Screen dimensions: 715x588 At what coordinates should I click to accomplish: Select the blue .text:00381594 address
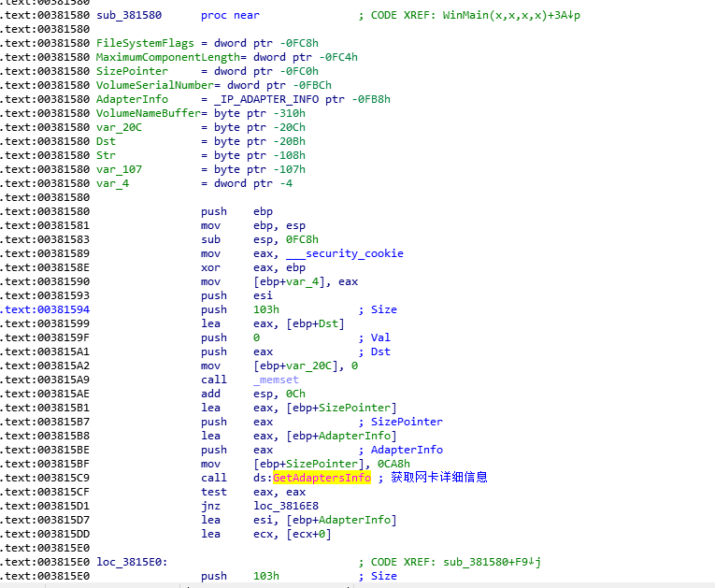tap(46, 309)
